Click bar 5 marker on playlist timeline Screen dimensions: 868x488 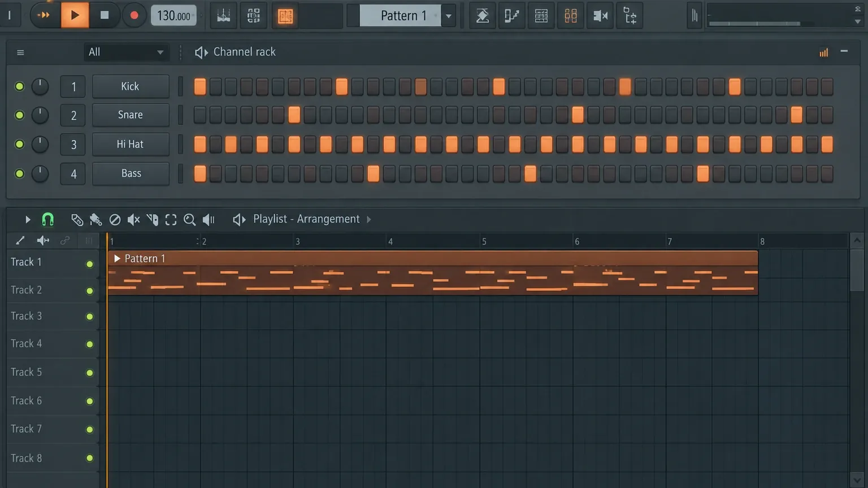pyautogui.click(x=484, y=242)
